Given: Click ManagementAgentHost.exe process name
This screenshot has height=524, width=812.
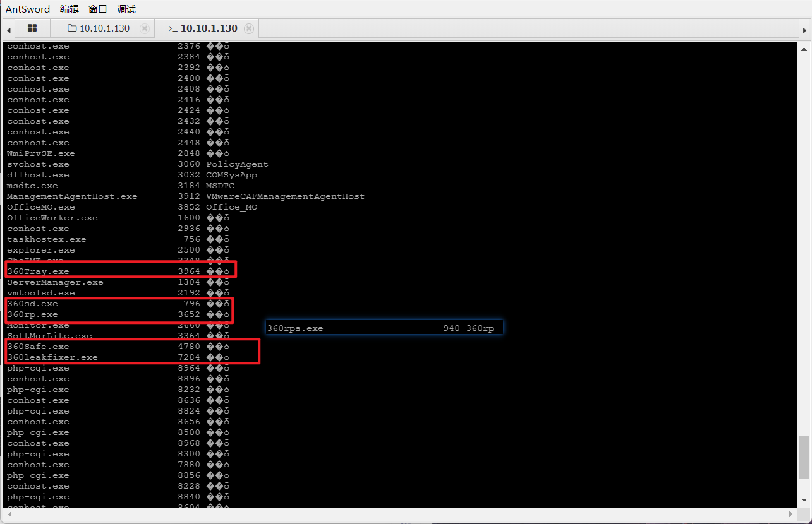Looking at the screenshot, I should 72,196.
